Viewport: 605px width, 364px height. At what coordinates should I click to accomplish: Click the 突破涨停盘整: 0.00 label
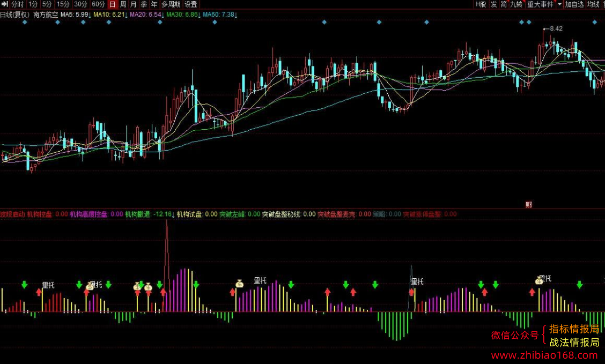click(430, 214)
